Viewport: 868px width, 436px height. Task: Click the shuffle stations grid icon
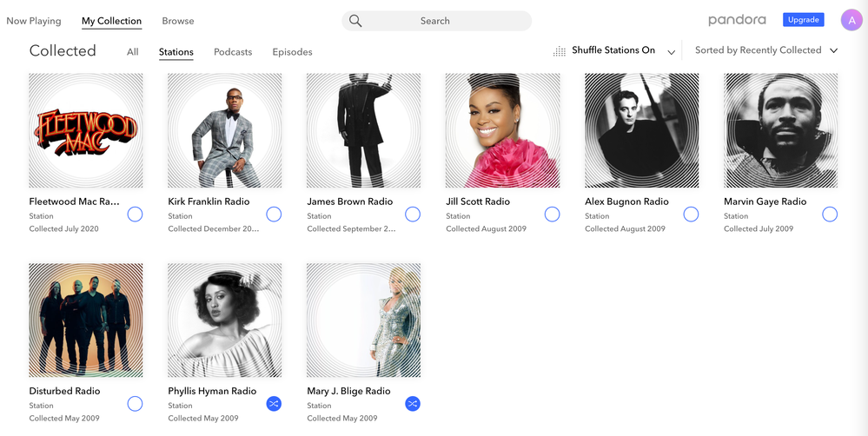[x=560, y=51]
